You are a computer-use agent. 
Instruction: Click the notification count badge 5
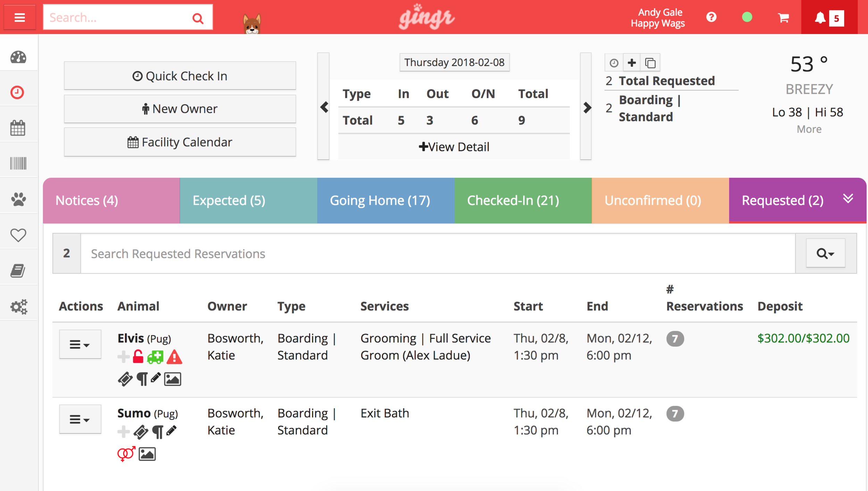[x=836, y=18]
